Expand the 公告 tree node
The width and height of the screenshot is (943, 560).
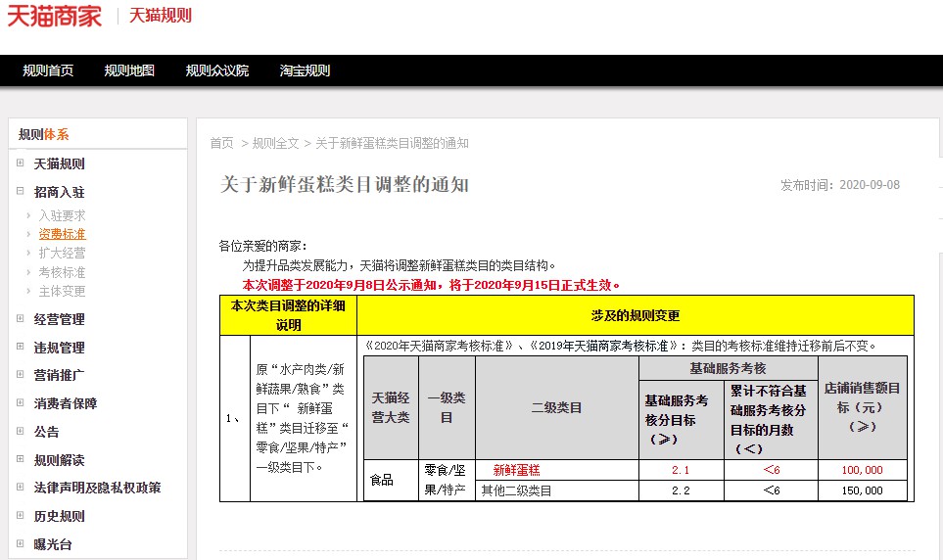coord(20,431)
